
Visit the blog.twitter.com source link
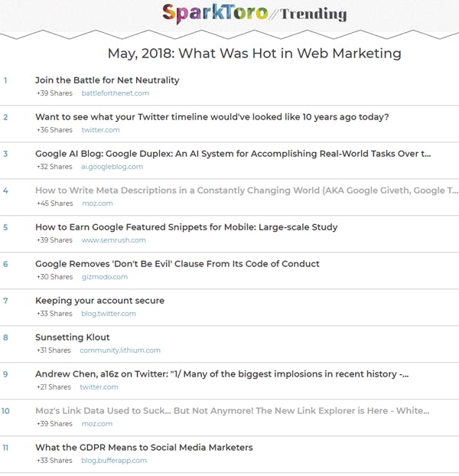click(109, 314)
